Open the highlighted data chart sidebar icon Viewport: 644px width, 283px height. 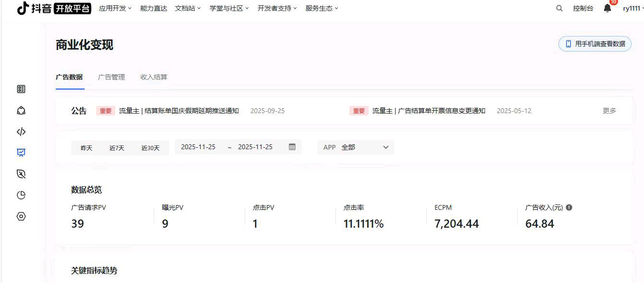(x=21, y=153)
